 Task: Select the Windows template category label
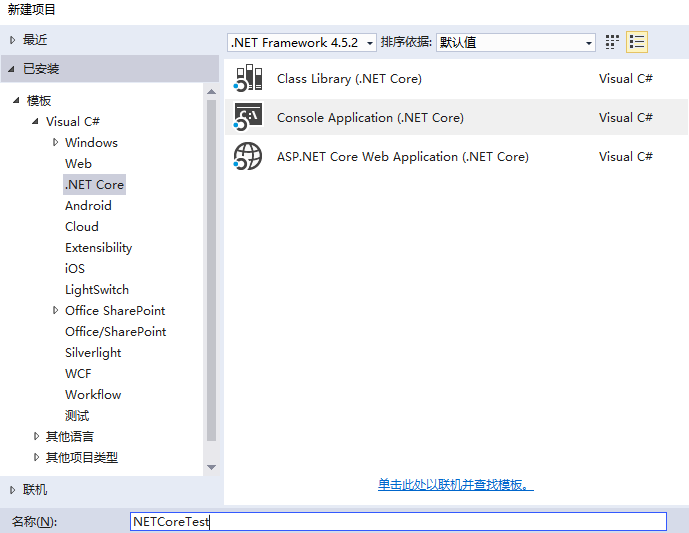[91, 142]
